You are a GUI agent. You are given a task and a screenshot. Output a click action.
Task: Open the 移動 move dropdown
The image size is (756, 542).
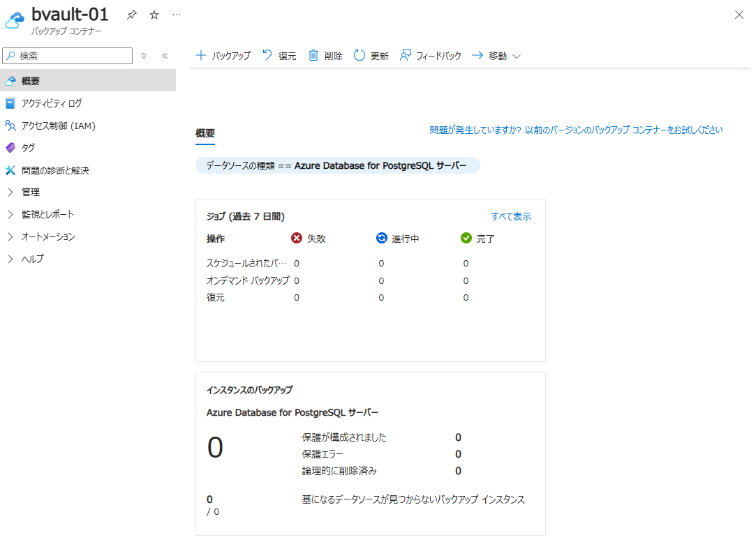point(496,56)
